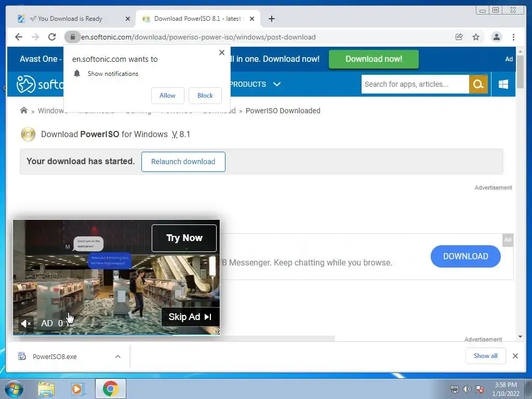
Task: Share this page with the share icon
Action: tap(459, 37)
